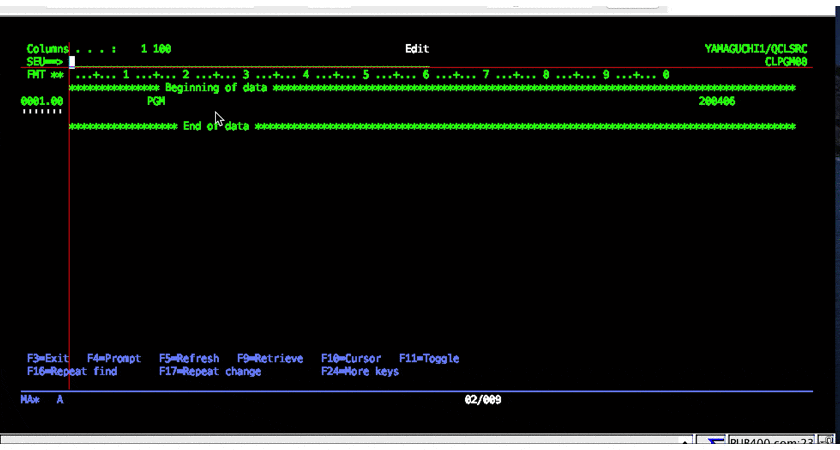Click the F3=Exit function key label

48,358
